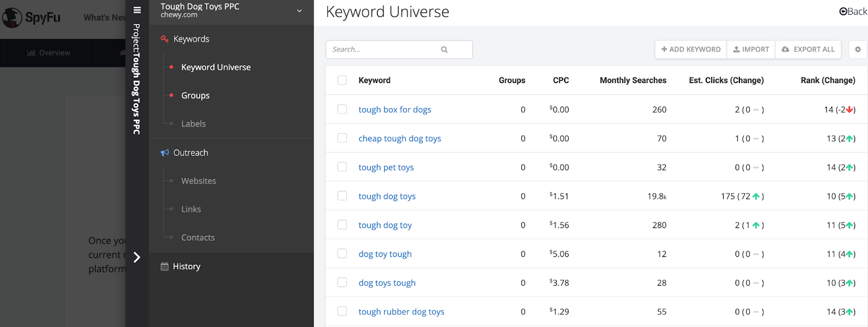Image resolution: width=868 pixels, height=327 pixels.
Task: Click the hamburger menu icon
Action: tap(137, 10)
